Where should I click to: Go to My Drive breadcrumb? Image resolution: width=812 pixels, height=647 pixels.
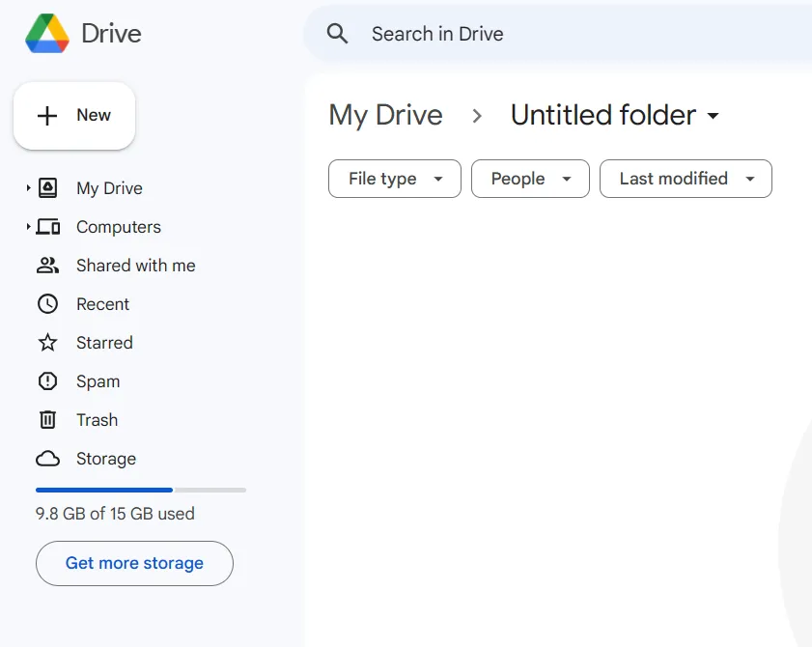click(385, 116)
